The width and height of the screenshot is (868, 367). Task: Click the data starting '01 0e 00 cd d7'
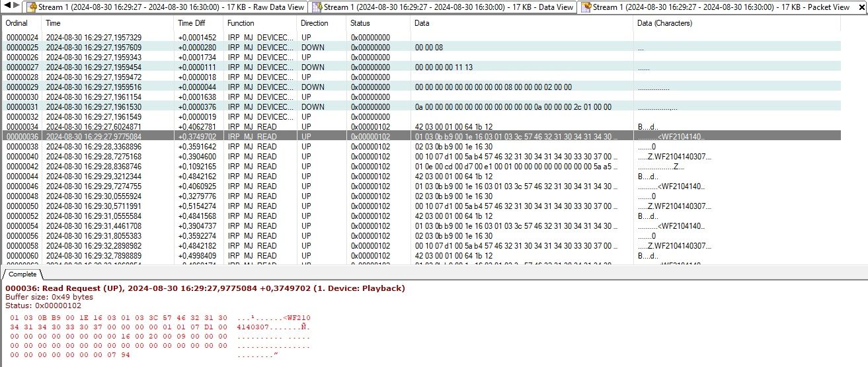517,167
